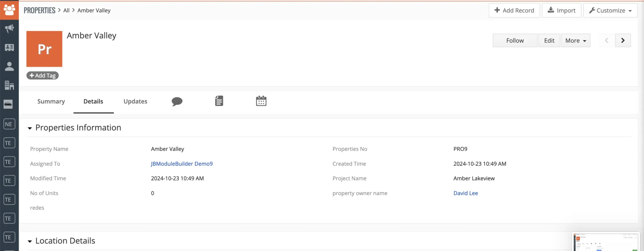
Task: Click the contact card icon in sidebar
Action: click(9, 48)
